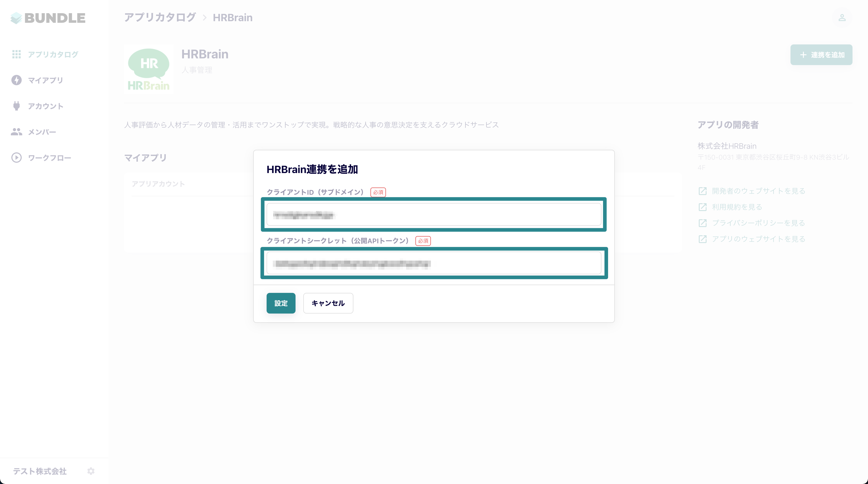The height and width of the screenshot is (484, 868).
Task: Open アカウント in the sidebar
Action: coord(45,106)
